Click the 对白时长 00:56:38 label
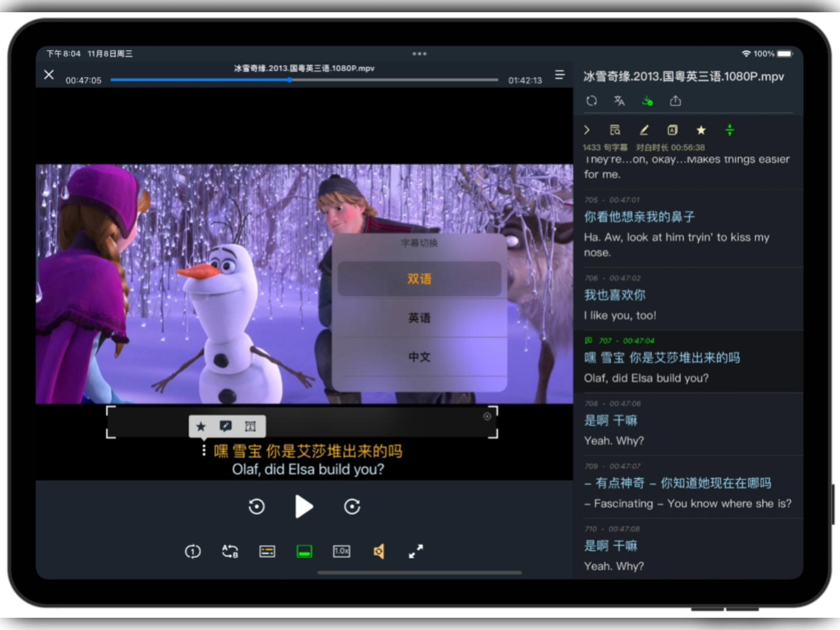840x630 pixels. [670, 148]
